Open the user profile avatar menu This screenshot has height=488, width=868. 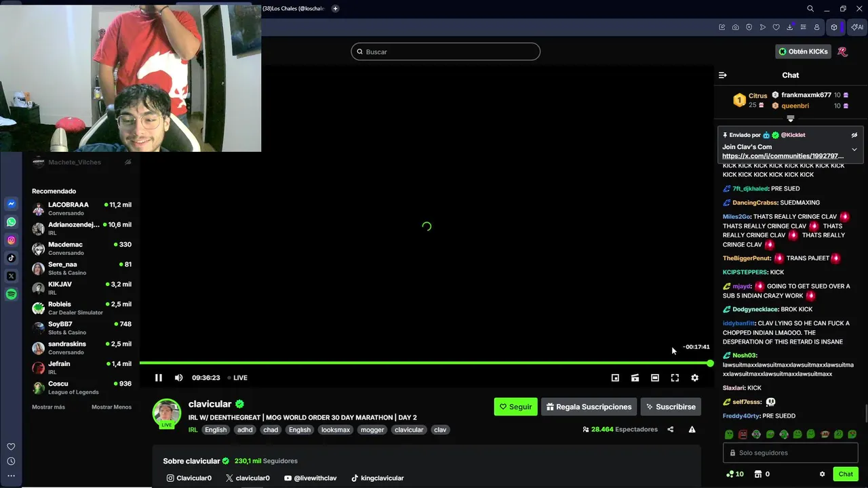(x=843, y=52)
